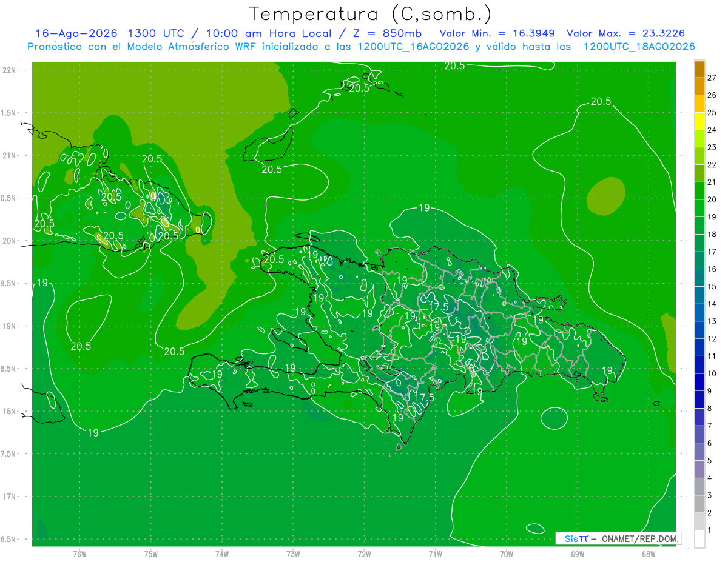Click the title "Temperatura (C,somb.)"

coord(371,13)
